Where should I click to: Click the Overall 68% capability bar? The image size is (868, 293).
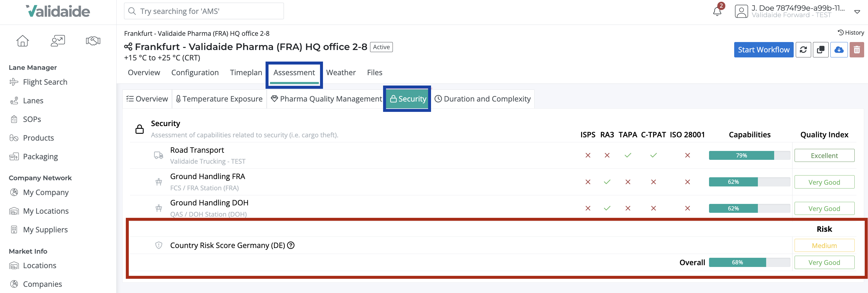[749, 262]
